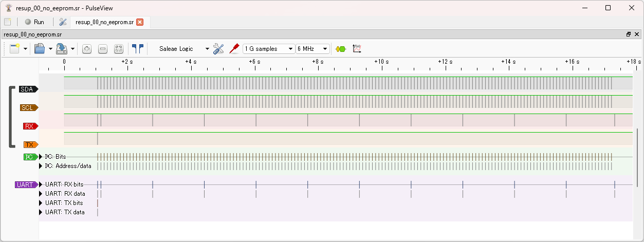Undock the session view with float icon

[628, 34]
